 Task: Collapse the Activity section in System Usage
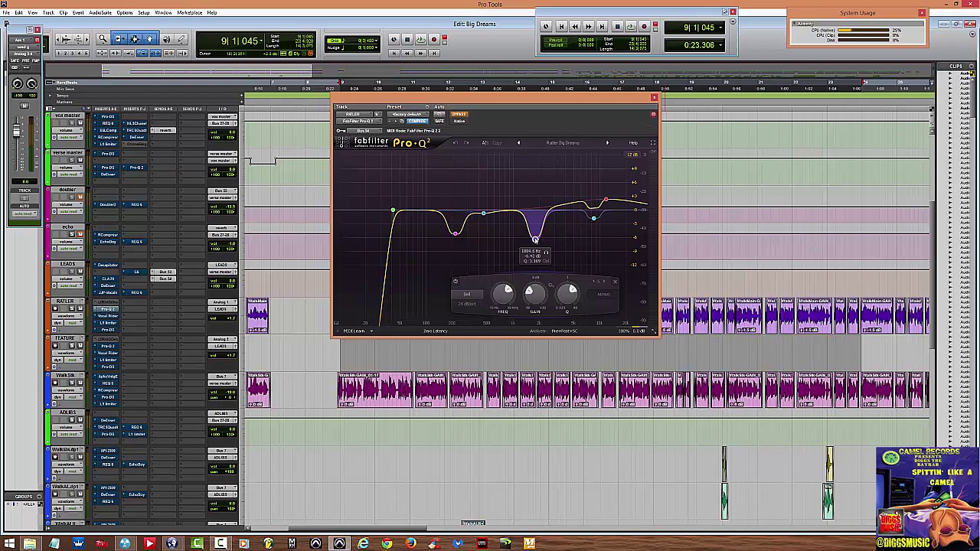pyautogui.click(x=794, y=24)
